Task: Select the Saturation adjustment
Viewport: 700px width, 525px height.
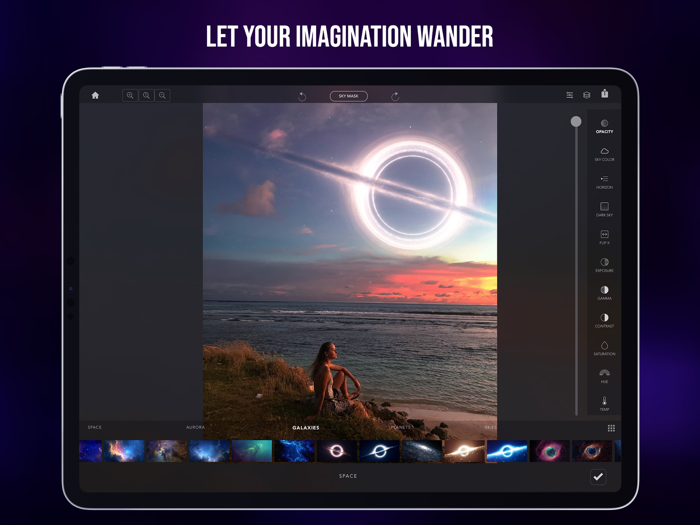Action: click(x=604, y=348)
